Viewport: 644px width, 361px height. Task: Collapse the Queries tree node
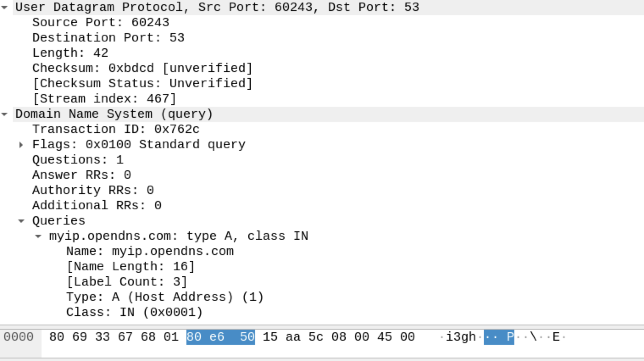coord(21,221)
